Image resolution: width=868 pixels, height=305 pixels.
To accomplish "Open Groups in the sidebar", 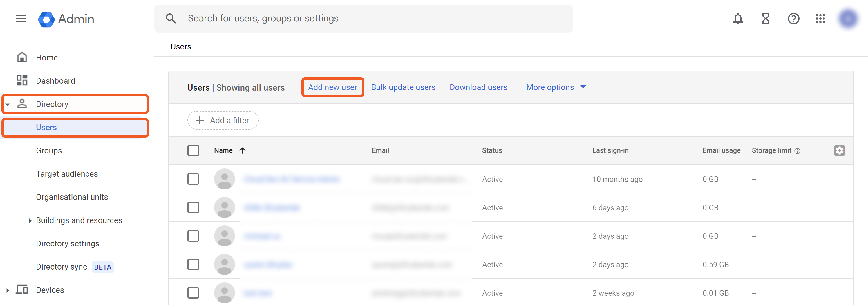I will click(49, 151).
